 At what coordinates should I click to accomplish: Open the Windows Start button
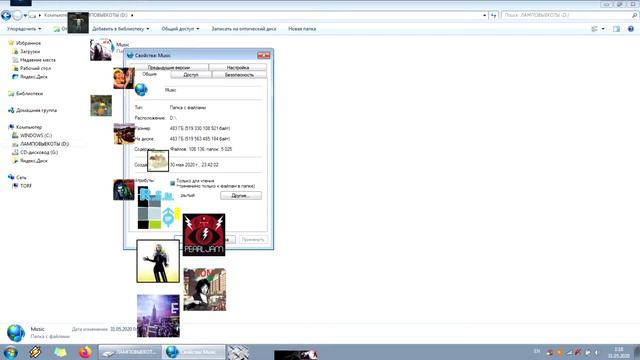click(x=10, y=352)
